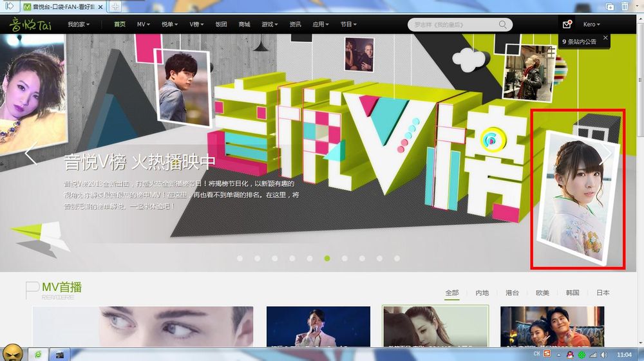Open the message envelope notifications icon
The width and height of the screenshot is (644, 361).
click(x=567, y=24)
